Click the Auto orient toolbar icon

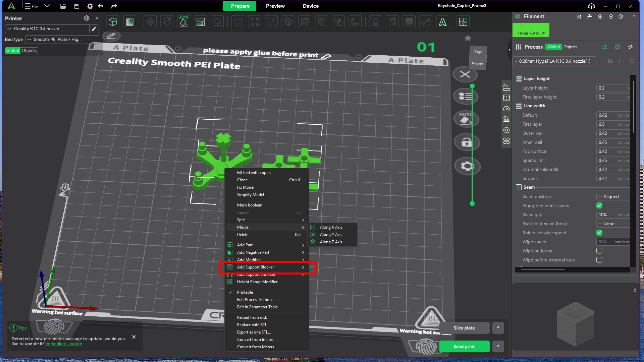pos(184,22)
